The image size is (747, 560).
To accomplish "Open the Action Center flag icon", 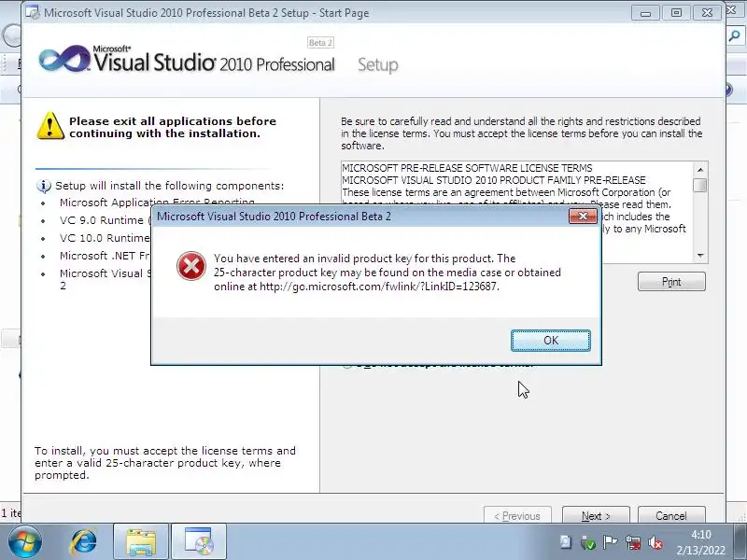I will click(610, 542).
